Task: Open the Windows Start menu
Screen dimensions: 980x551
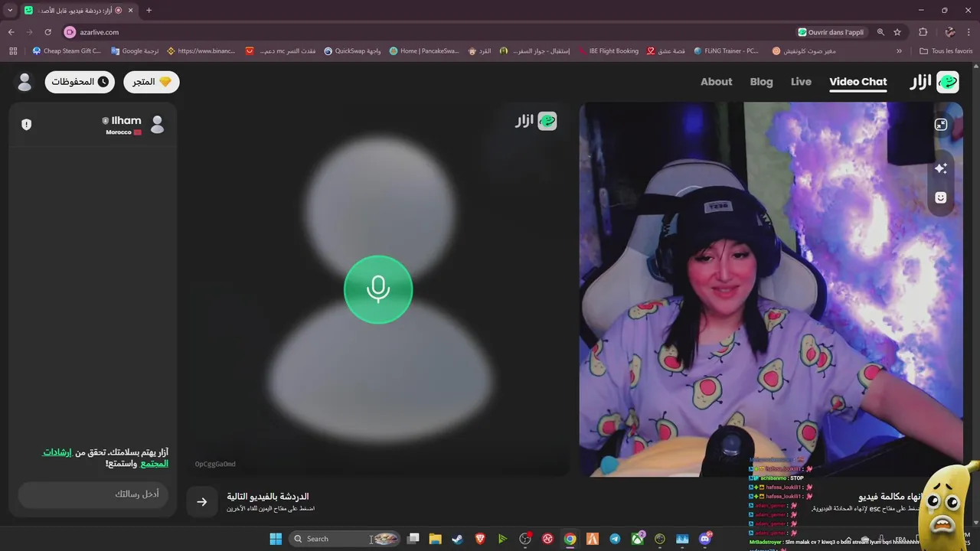Action: pyautogui.click(x=276, y=539)
